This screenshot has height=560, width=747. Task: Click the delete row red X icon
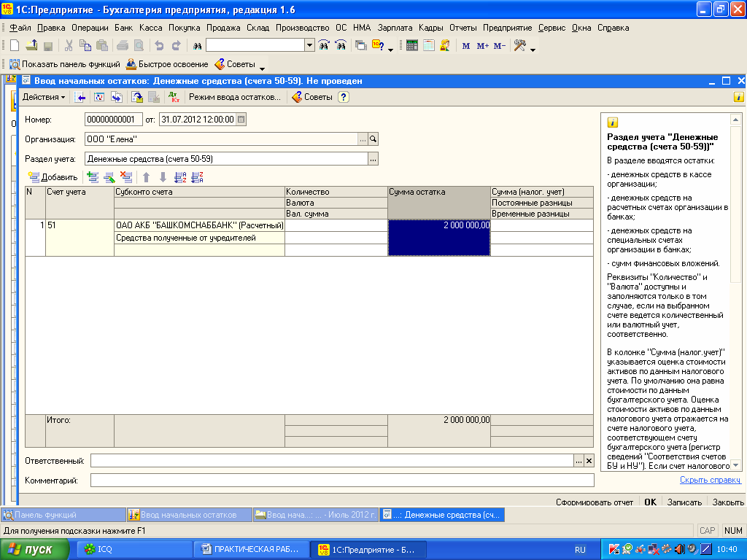[x=126, y=177]
